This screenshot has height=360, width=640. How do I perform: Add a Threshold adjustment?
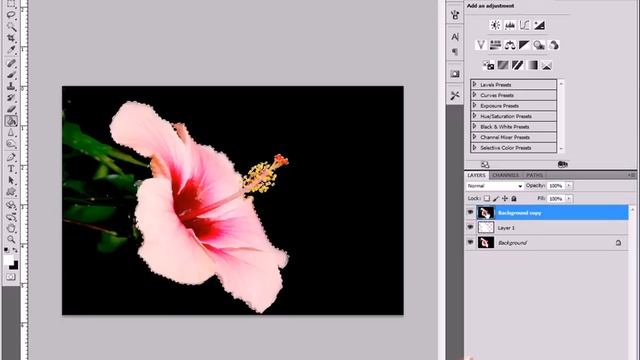[x=518, y=65]
